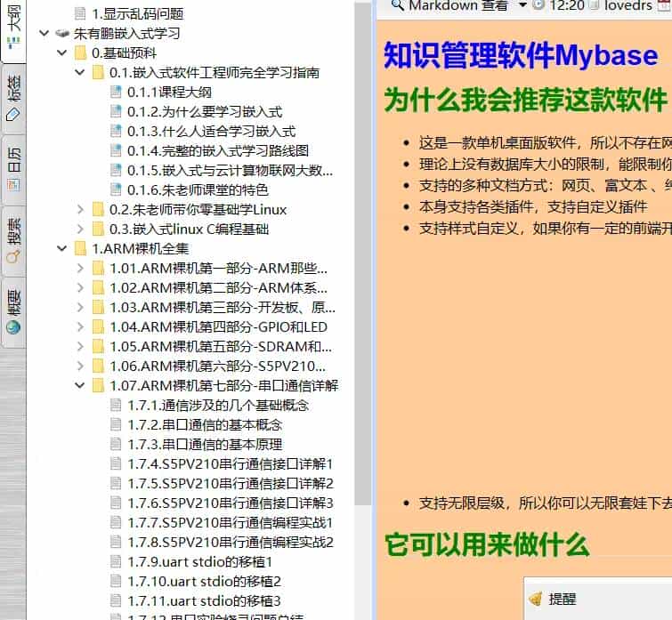672x620 pixels.
Task: Click folder icon of 1.07.ARM裸机第七部分
Action: point(98,386)
